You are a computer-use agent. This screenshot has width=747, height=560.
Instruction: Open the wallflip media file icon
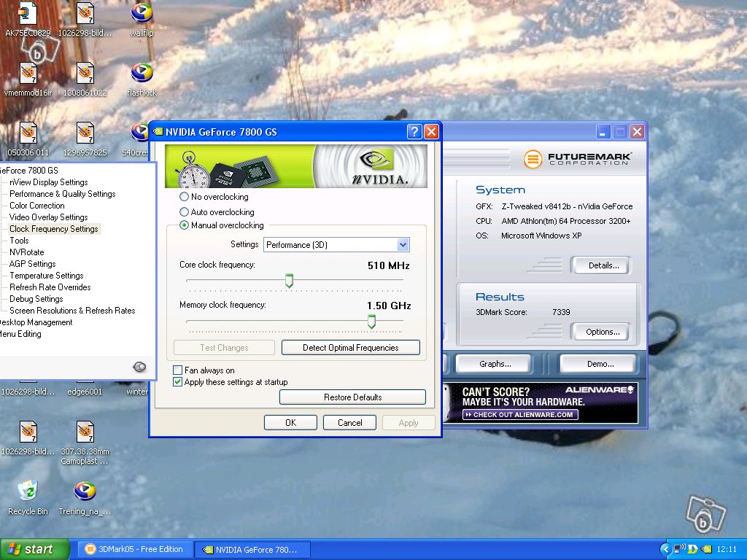click(x=142, y=14)
